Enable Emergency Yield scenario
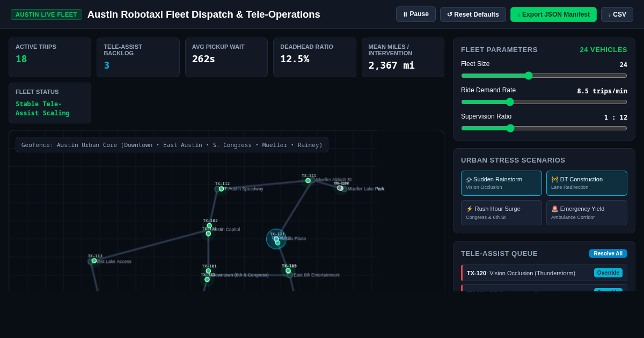Image resolution: width=644 pixels, height=338 pixels. [587, 212]
